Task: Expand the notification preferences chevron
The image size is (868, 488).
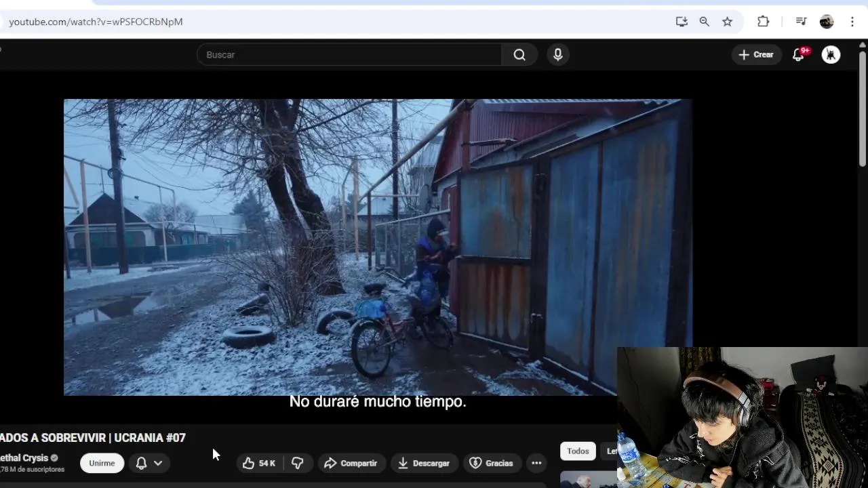Action: click(158, 463)
